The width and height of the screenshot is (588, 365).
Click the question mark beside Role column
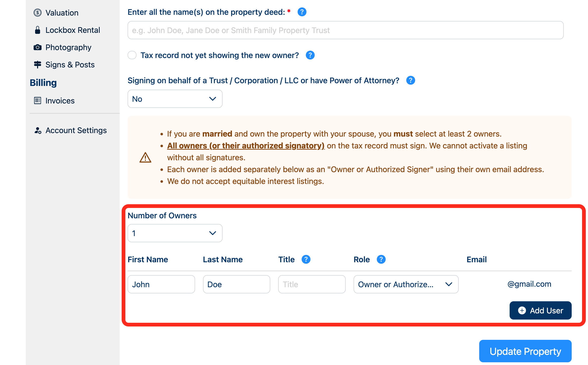pos(381,259)
